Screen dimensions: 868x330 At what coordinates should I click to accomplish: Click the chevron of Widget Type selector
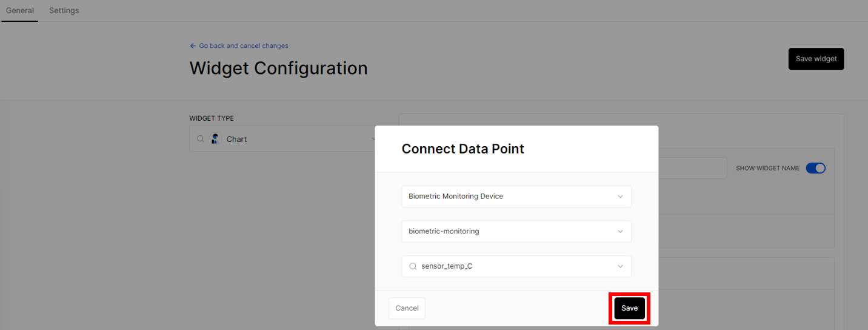click(x=373, y=139)
